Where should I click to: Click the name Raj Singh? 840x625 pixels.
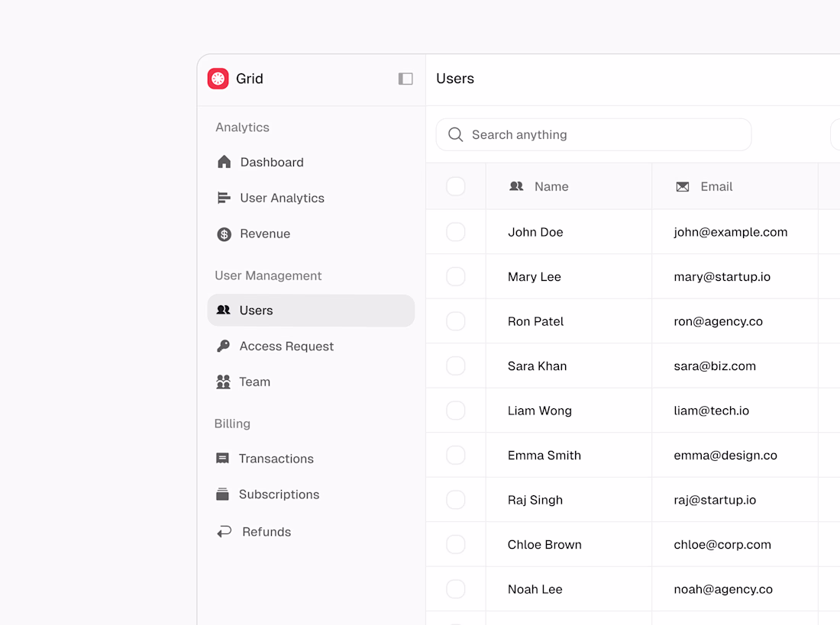point(535,500)
